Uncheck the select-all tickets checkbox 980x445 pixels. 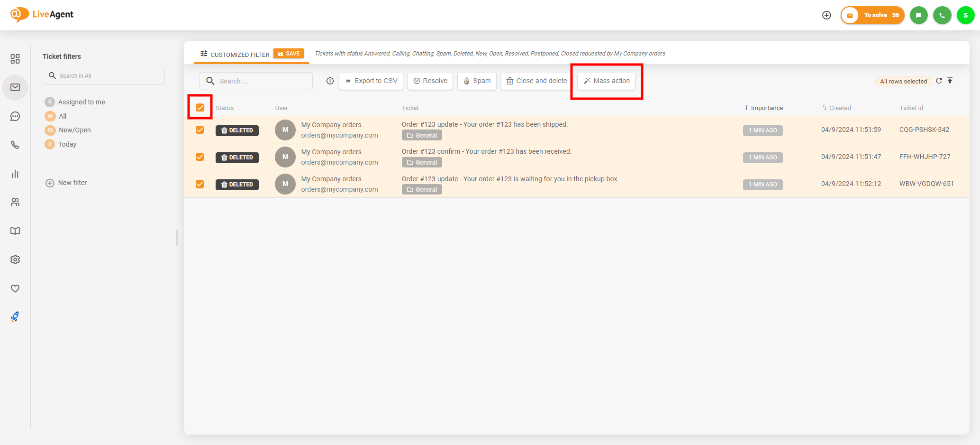click(200, 108)
